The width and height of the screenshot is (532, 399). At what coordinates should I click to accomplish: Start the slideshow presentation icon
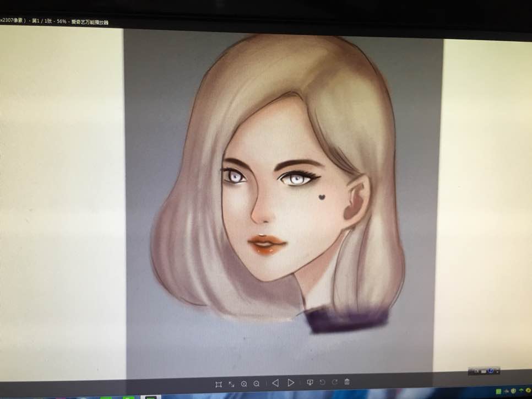pyautogui.click(x=310, y=382)
